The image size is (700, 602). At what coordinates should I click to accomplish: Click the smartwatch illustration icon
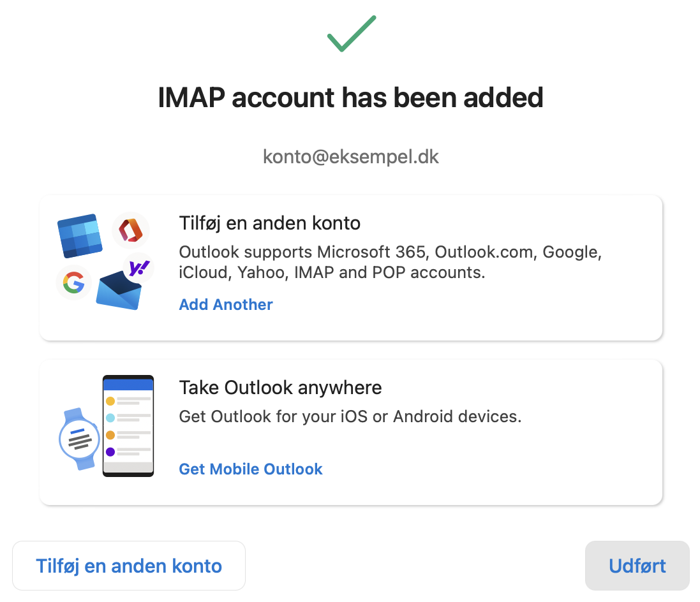[79, 439]
